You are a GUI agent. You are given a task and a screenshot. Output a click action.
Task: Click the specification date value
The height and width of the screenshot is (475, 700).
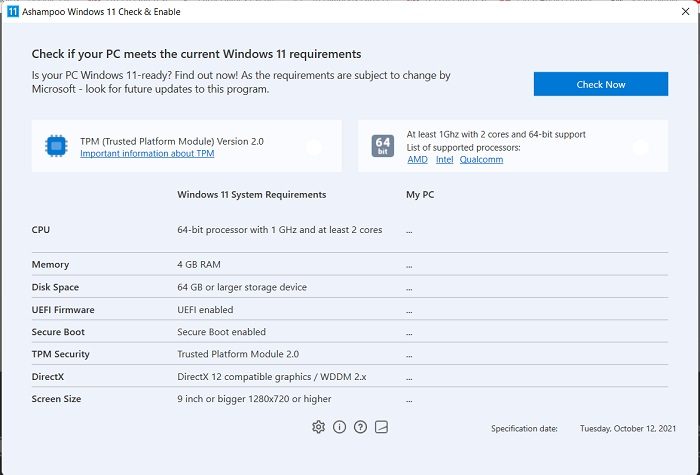tap(627, 429)
